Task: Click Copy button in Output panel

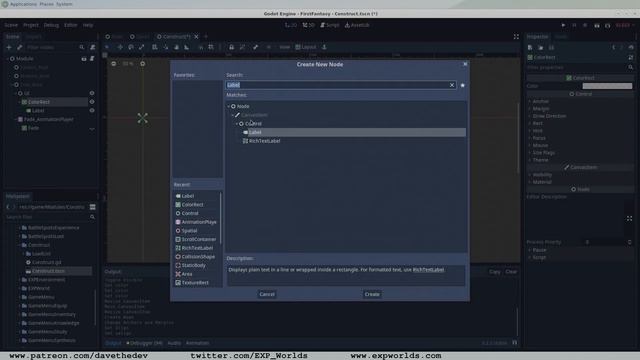Action: (x=495, y=272)
